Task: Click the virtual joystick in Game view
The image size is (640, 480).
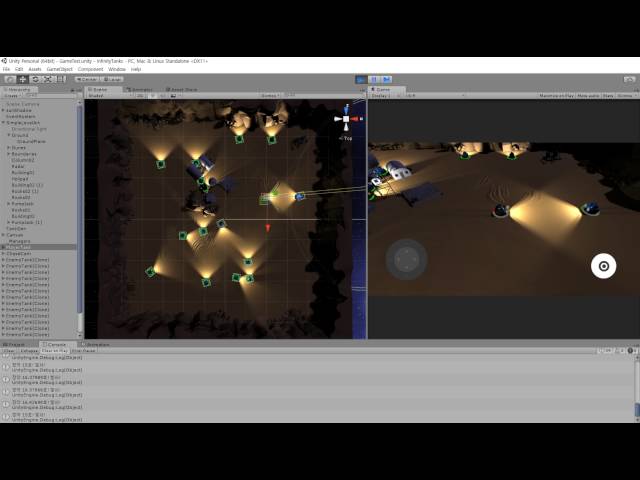Action: [x=407, y=259]
